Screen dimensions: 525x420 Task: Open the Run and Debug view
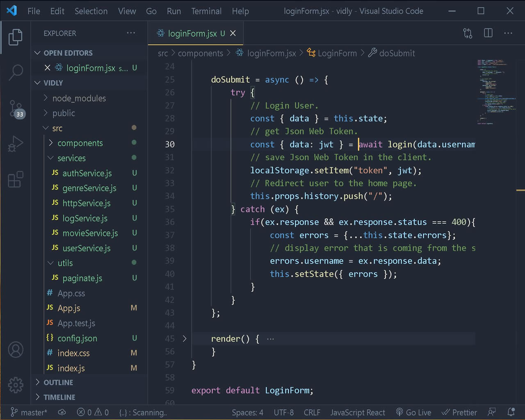pyautogui.click(x=16, y=144)
